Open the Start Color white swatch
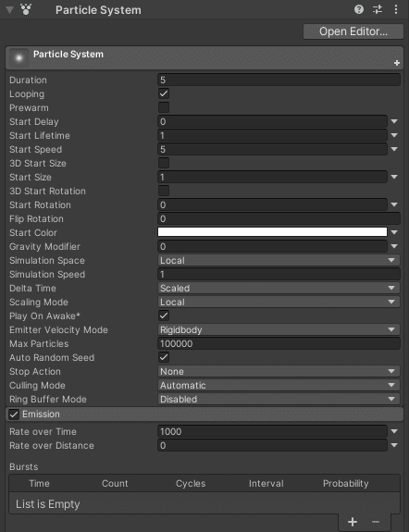This screenshot has height=532, width=409. coord(272,232)
